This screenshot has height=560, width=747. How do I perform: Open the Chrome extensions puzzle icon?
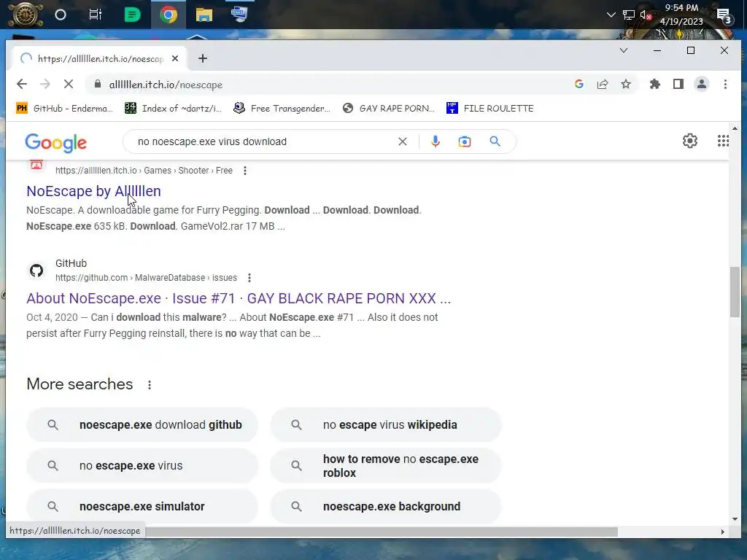(655, 85)
